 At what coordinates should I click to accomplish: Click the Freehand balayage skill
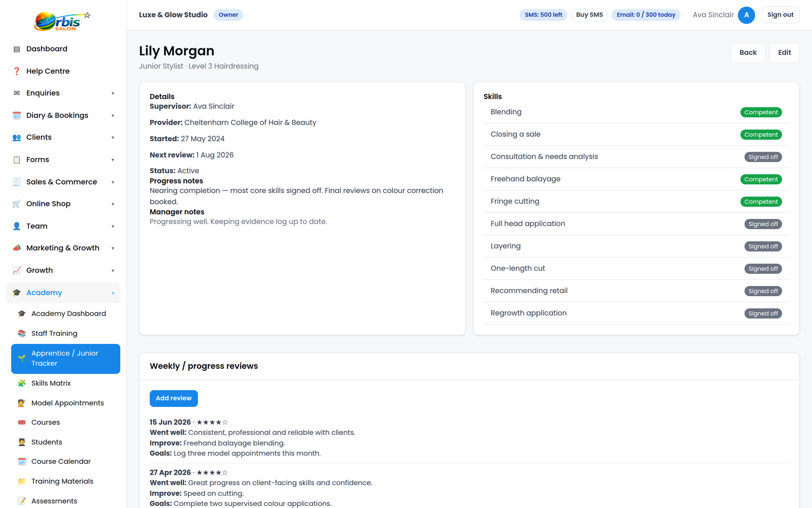(x=636, y=179)
